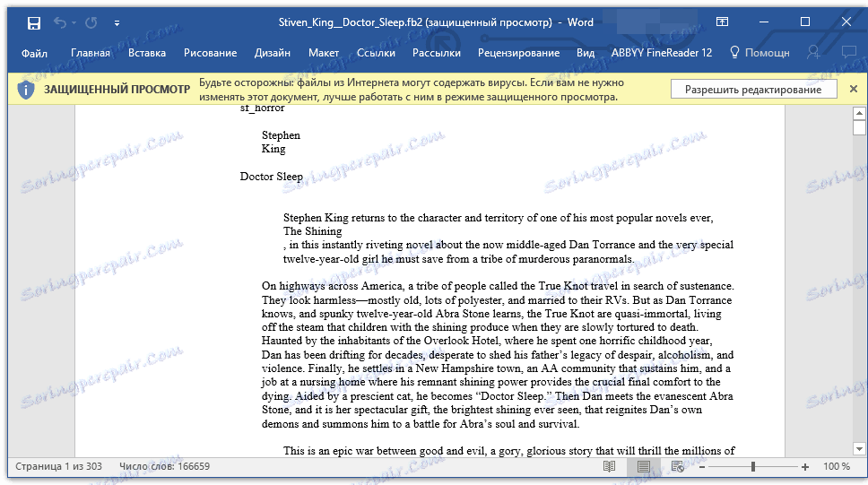Click the zoom slider handle
This screenshot has height=485, width=868.
pos(753,467)
